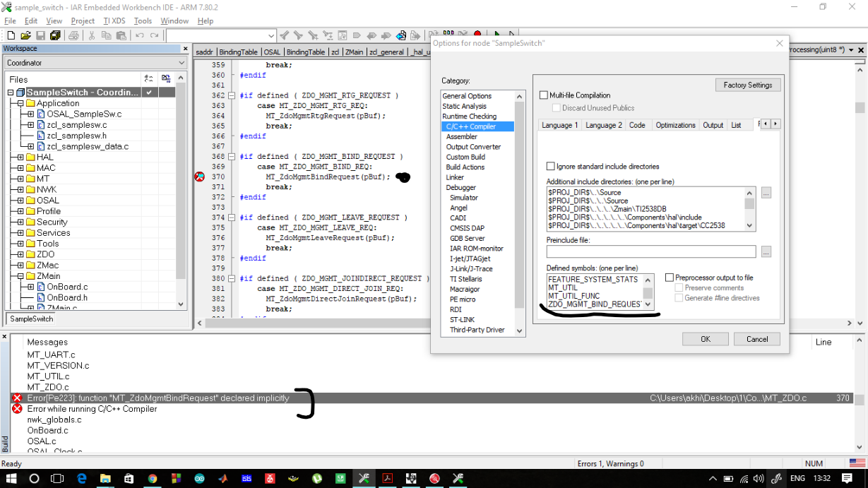This screenshot has height=488, width=868.
Task: Collapse the ZMain folder in workspace tree
Action: coord(20,276)
